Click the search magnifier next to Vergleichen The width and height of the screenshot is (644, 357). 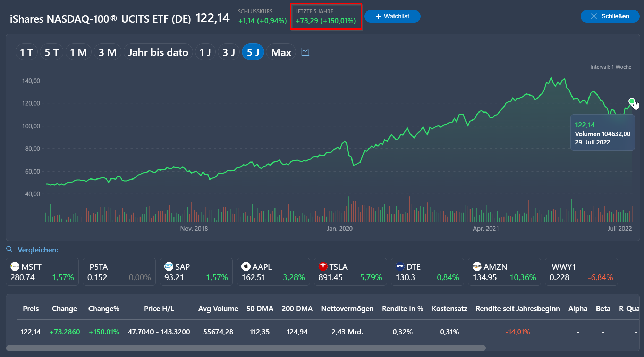pyautogui.click(x=9, y=249)
